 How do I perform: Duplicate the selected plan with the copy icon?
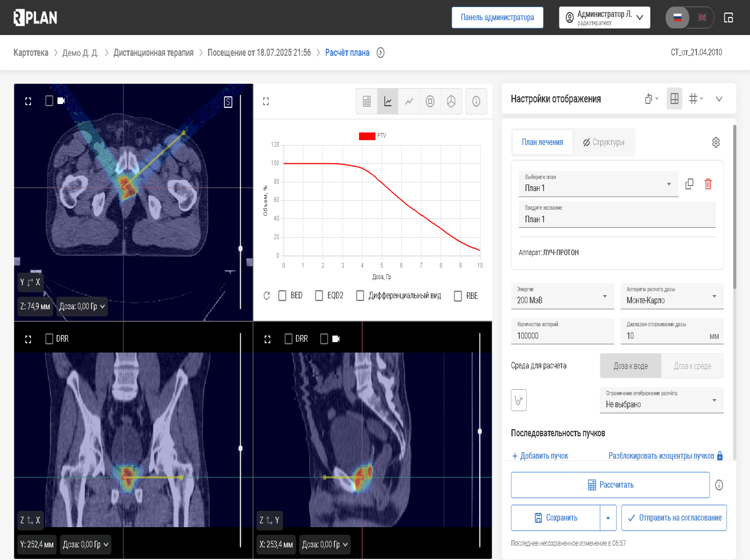click(689, 184)
